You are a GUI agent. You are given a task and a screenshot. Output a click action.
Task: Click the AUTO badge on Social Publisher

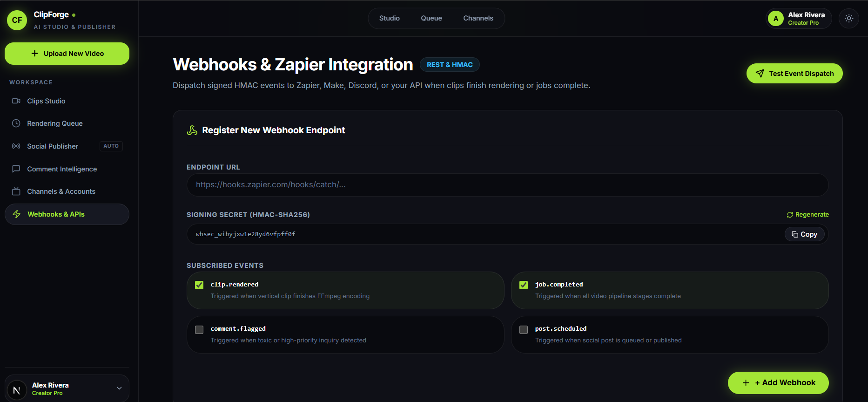click(111, 146)
